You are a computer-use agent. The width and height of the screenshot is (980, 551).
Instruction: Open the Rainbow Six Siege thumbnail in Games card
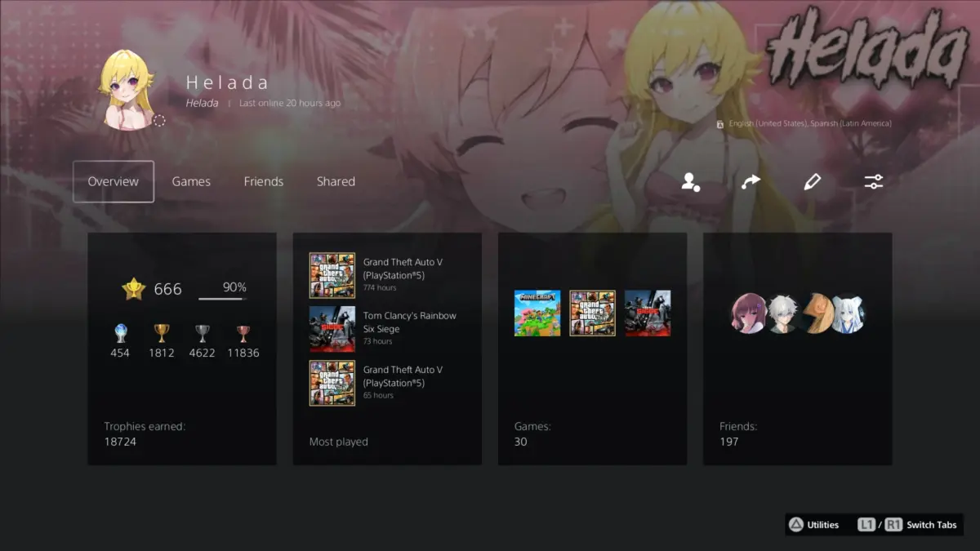[648, 313]
